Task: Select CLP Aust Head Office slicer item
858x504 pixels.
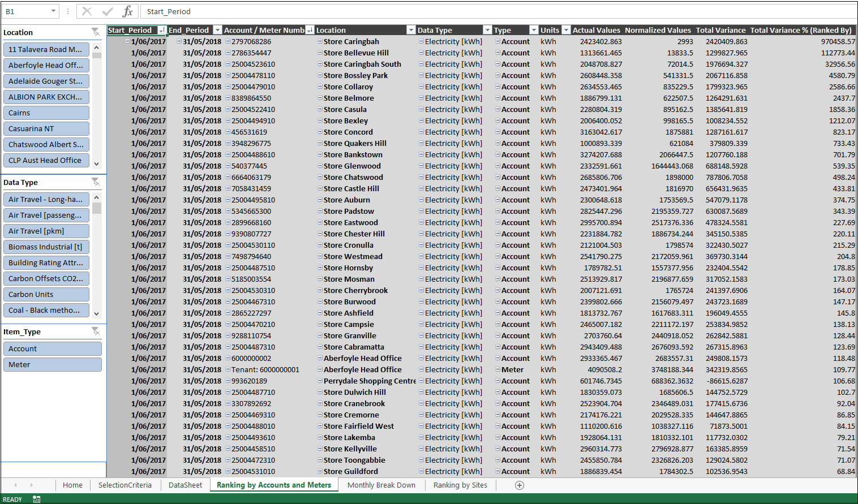Action: (46, 160)
